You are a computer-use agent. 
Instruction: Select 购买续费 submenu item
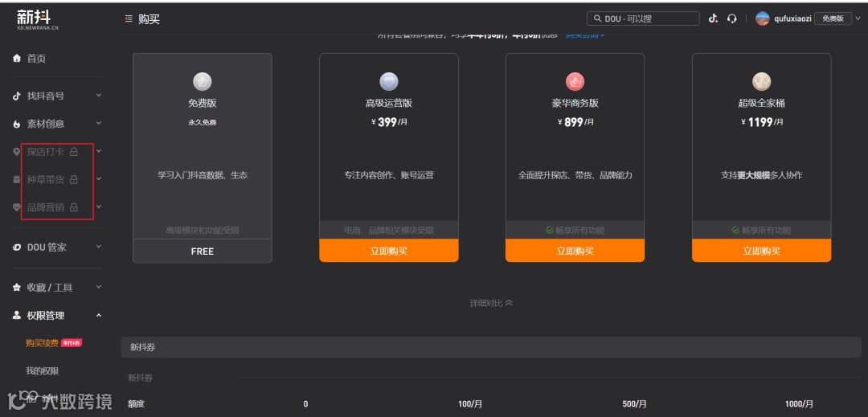pos(42,343)
